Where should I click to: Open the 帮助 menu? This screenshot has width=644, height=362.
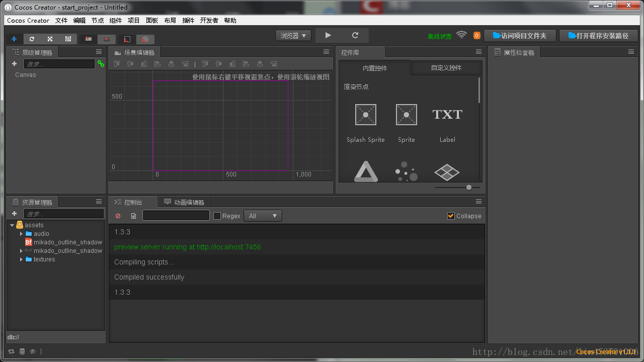(230, 21)
